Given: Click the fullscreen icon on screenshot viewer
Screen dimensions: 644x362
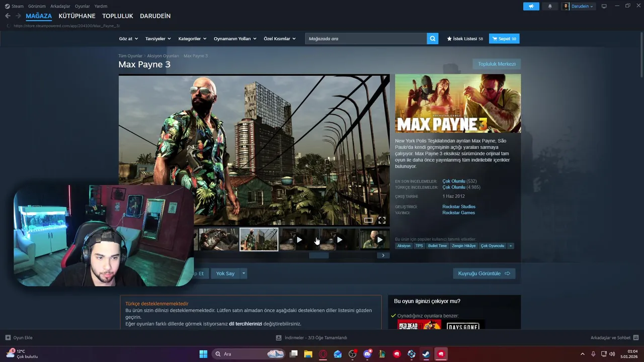Looking at the screenshot, I should tap(382, 220).
